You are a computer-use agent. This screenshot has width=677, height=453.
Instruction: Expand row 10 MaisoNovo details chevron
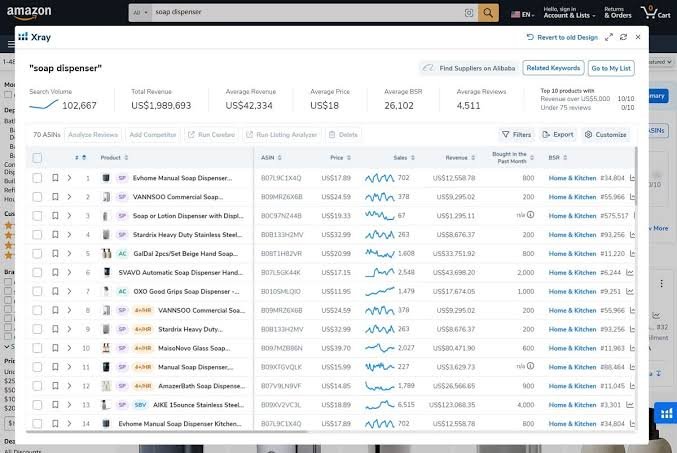coord(69,348)
